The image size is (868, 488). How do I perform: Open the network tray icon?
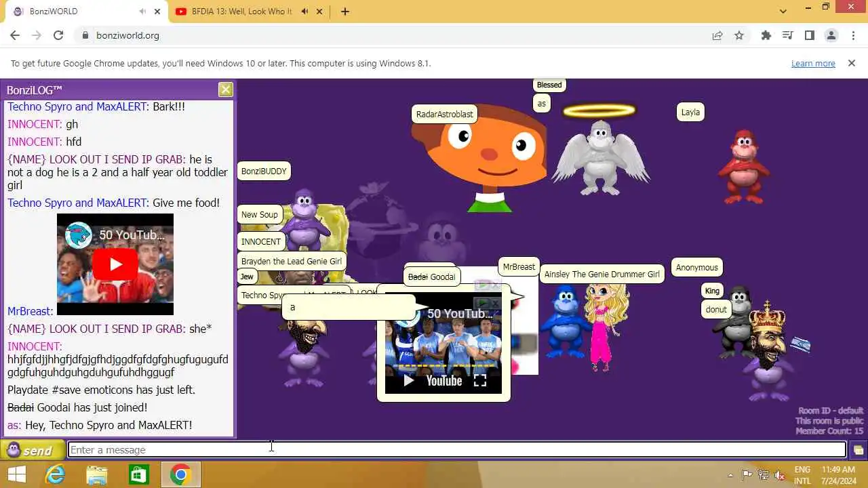coord(764,475)
